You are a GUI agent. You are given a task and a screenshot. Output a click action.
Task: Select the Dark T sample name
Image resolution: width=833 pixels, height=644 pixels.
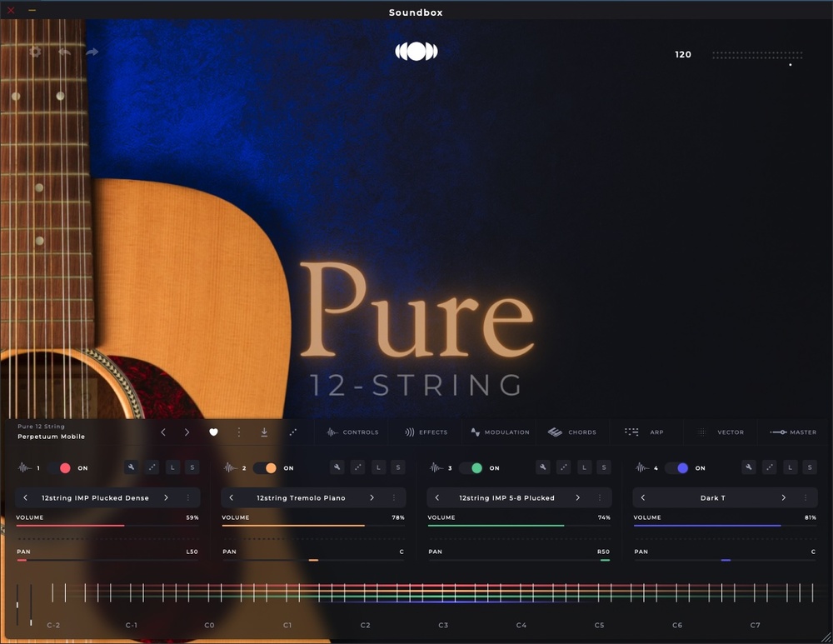713,498
